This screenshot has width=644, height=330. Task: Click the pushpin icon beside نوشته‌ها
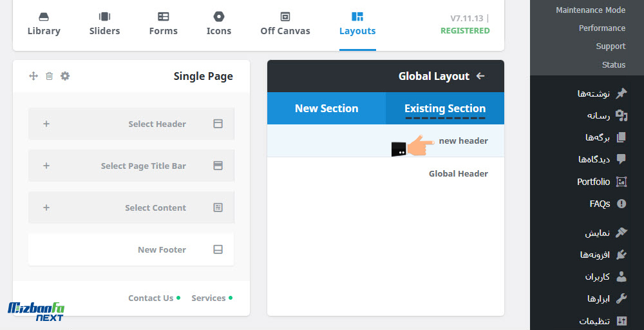[x=621, y=93]
